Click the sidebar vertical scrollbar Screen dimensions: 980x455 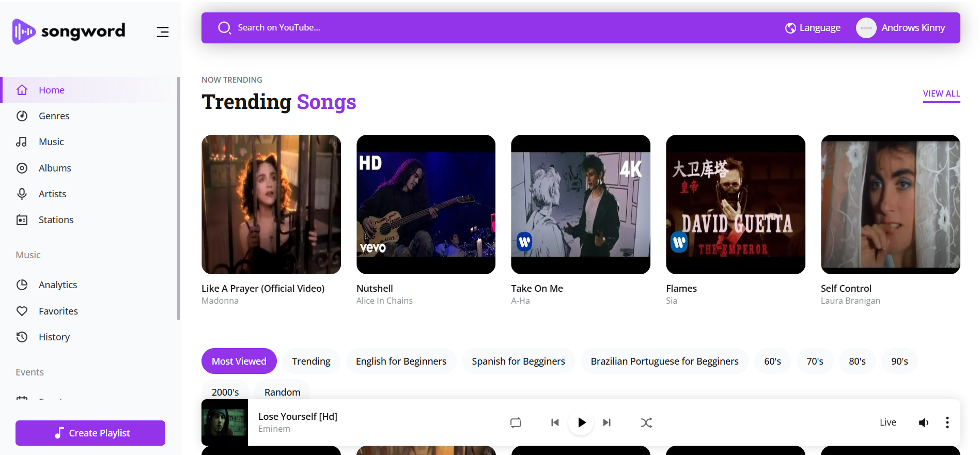point(178,198)
